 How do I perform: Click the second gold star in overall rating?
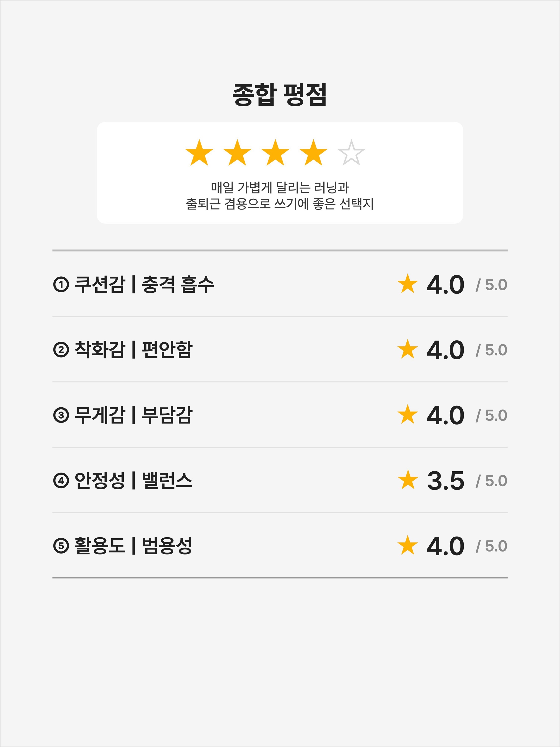[237, 153]
